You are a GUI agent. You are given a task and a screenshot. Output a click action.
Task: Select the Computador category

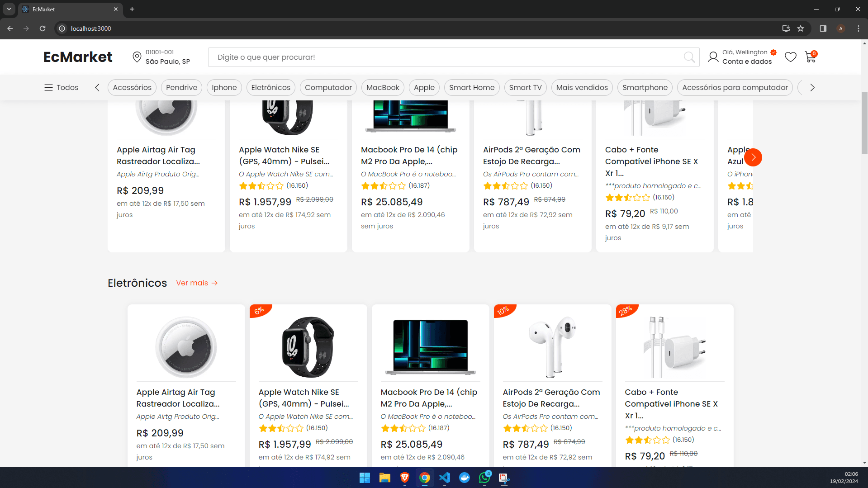(x=328, y=87)
